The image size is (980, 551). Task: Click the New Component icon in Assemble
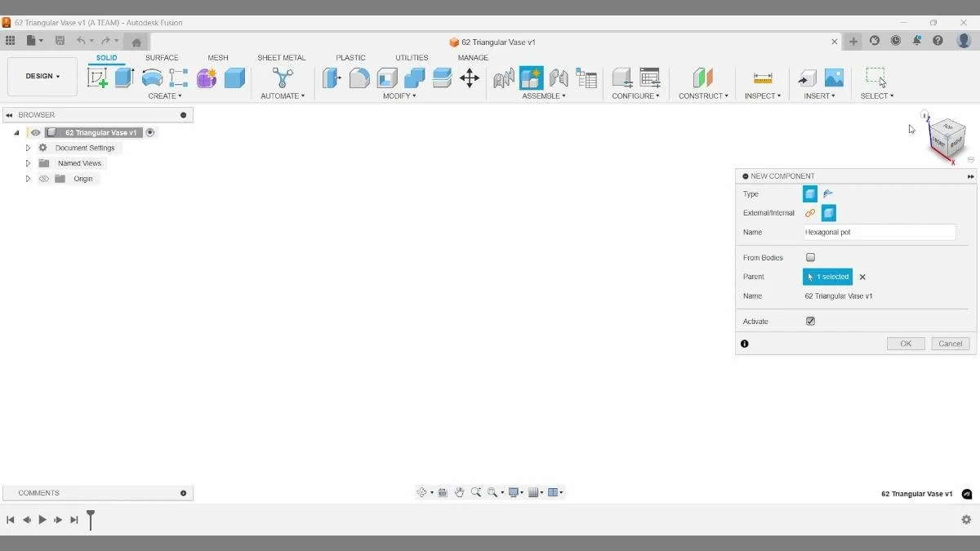coord(532,78)
